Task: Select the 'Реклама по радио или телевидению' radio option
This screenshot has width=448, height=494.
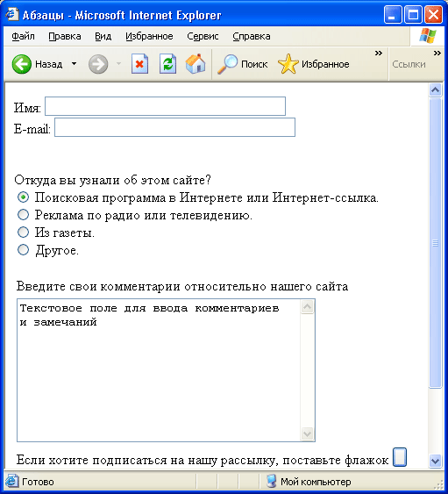Action: tap(23, 215)
